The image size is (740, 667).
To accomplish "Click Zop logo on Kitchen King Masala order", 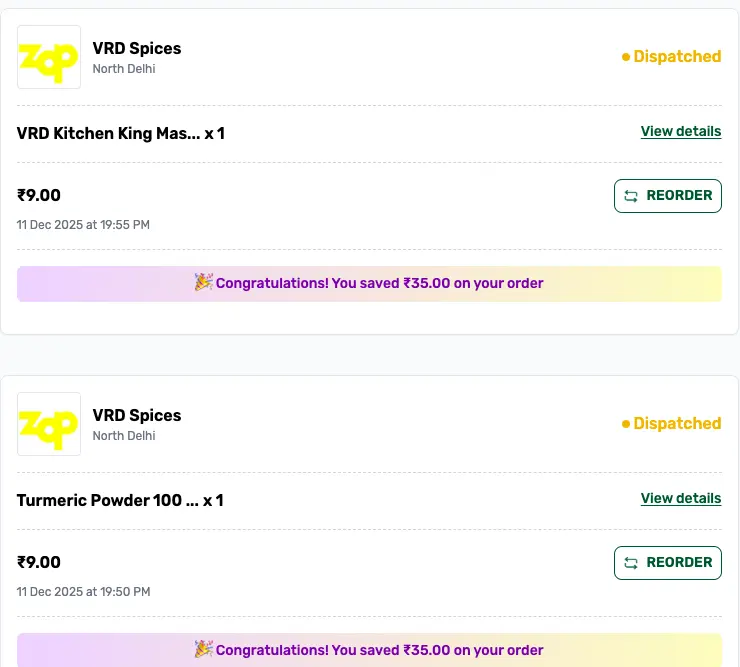I will (x=49, y=57).
